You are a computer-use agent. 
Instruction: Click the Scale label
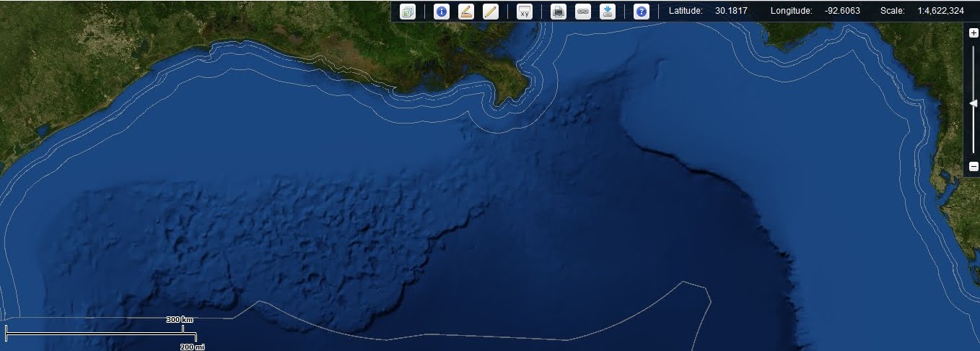(x=892, y=11)
